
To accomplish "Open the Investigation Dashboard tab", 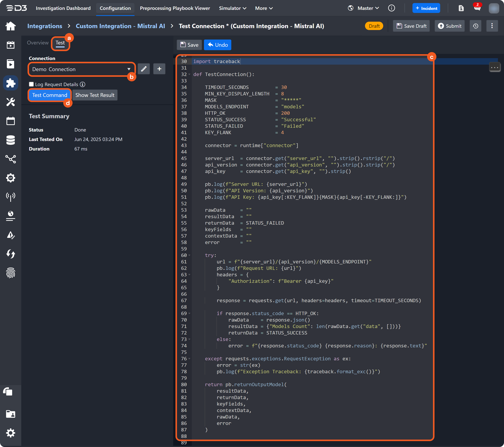I will click(x=63, y=8).
